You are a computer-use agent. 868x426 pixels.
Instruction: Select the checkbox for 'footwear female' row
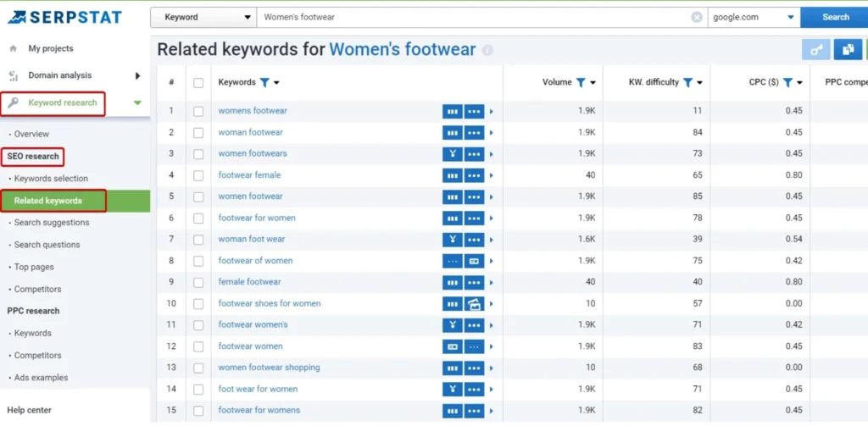click(x=198, y=175)
